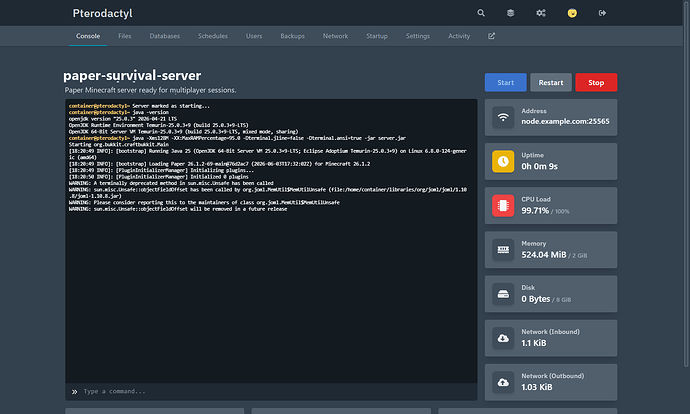Click the paper-survival-server heading

click(x=132, y=76)
